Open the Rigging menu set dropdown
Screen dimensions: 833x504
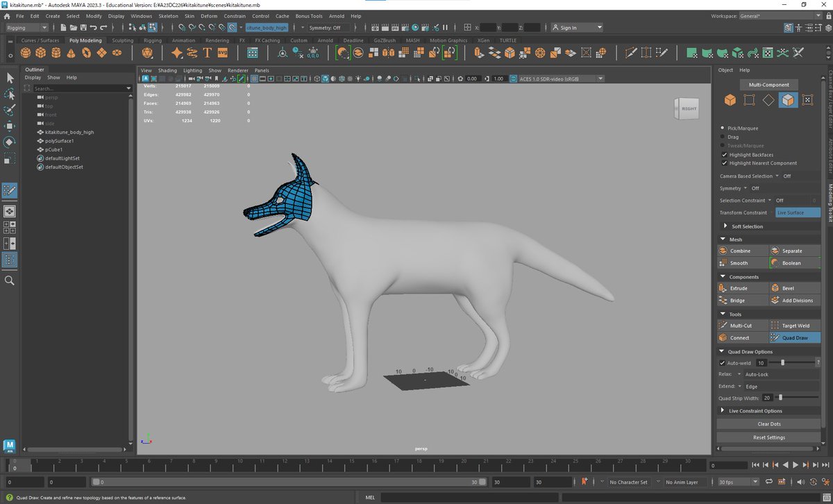26,28
